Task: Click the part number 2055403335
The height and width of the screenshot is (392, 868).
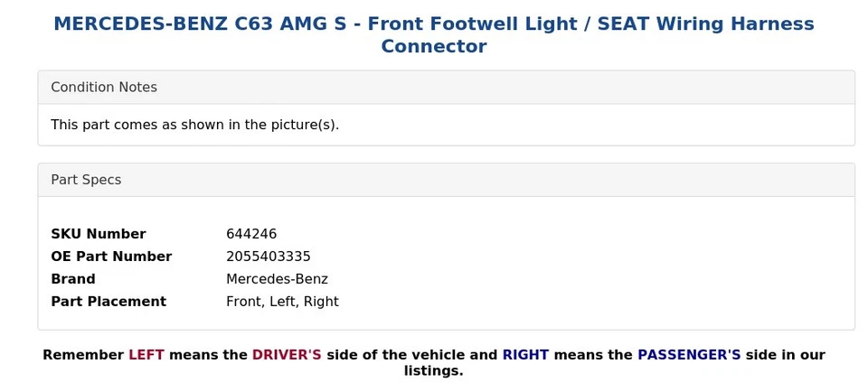Action: 269,257
